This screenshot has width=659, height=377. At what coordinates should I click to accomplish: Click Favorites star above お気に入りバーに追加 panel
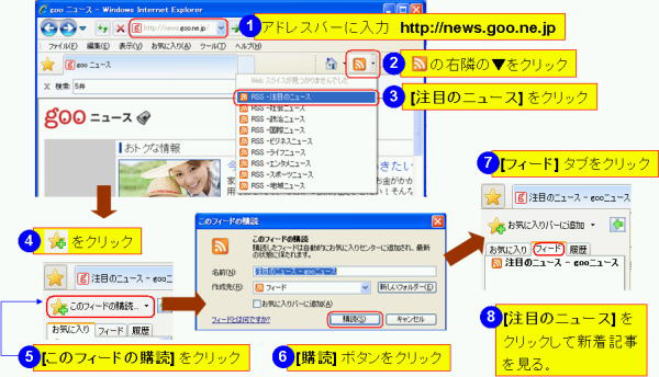click(x=493, y=197)
